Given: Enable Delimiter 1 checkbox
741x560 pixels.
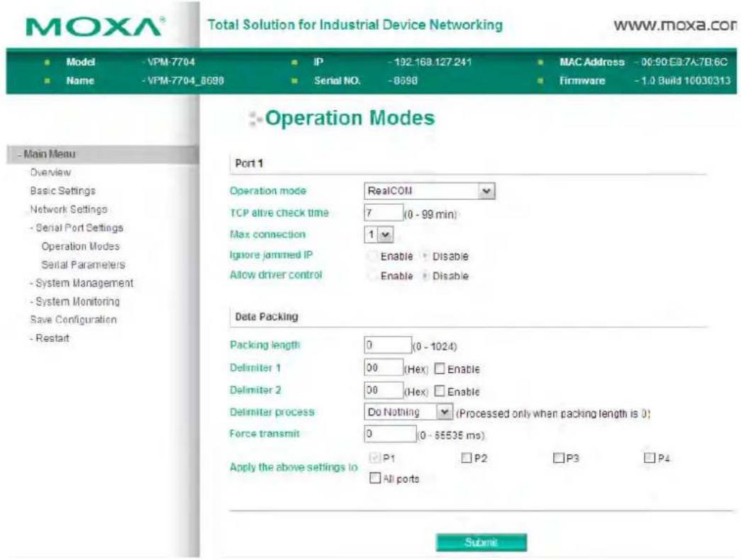Looking at the screenshot, I should point(440,369).
